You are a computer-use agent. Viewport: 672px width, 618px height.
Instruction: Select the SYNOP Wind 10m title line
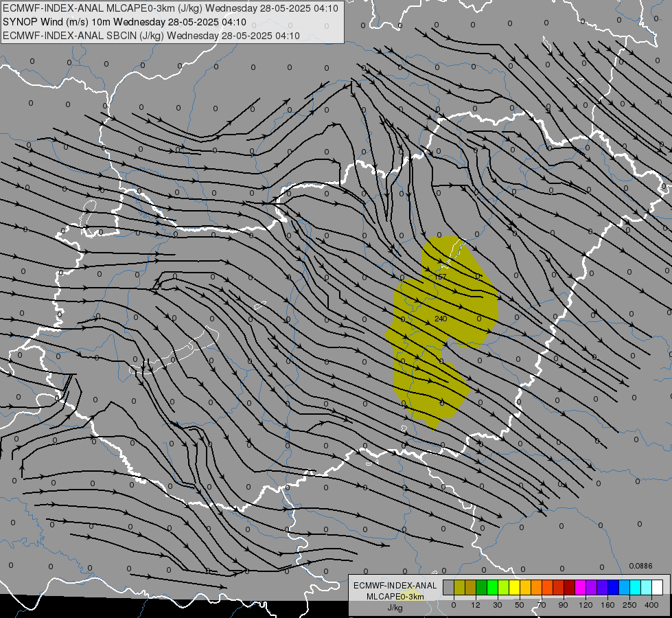tap(124, 22)
